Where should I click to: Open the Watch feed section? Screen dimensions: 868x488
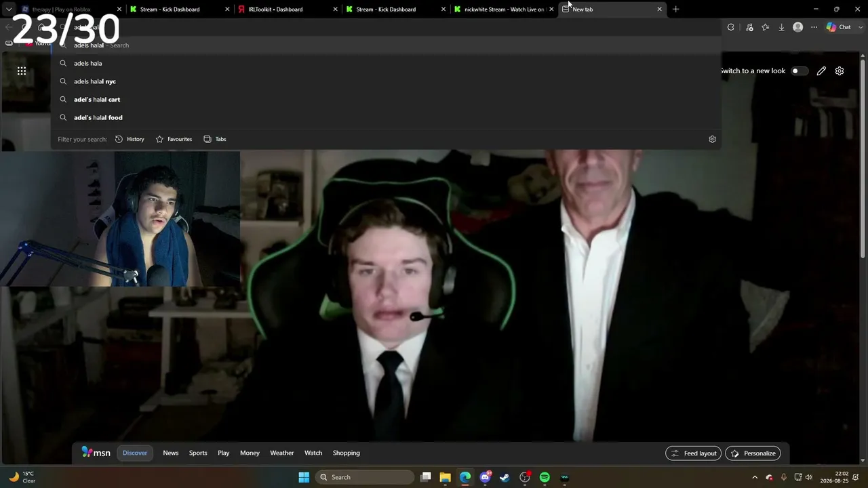[313, 453]
